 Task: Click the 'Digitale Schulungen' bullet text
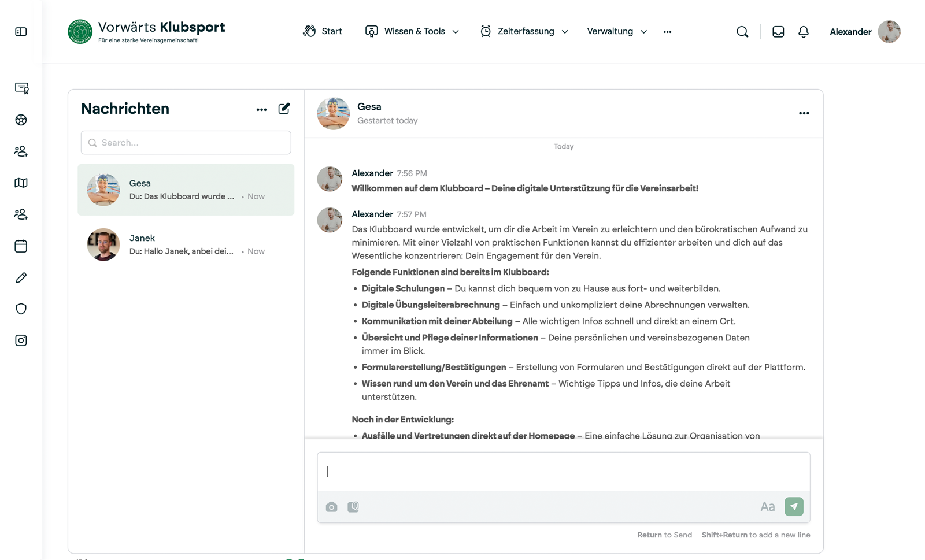point(403,288)
